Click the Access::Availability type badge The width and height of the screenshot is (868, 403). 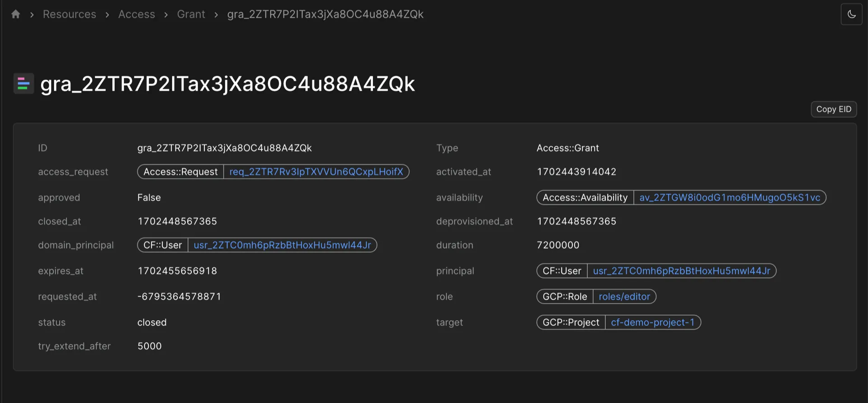[585, 198]
